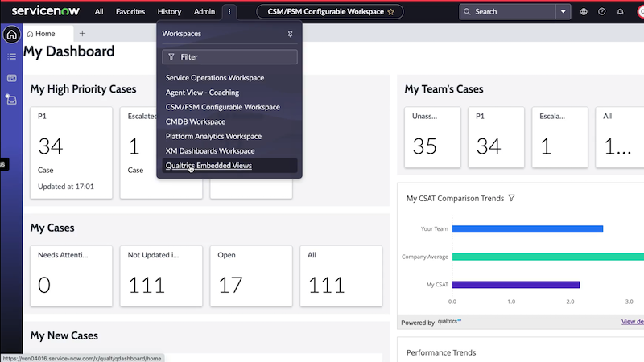Open the globe scope picker icon
Image resolution: width=644 pixels, height=362 pixels.
pos(584,12)
